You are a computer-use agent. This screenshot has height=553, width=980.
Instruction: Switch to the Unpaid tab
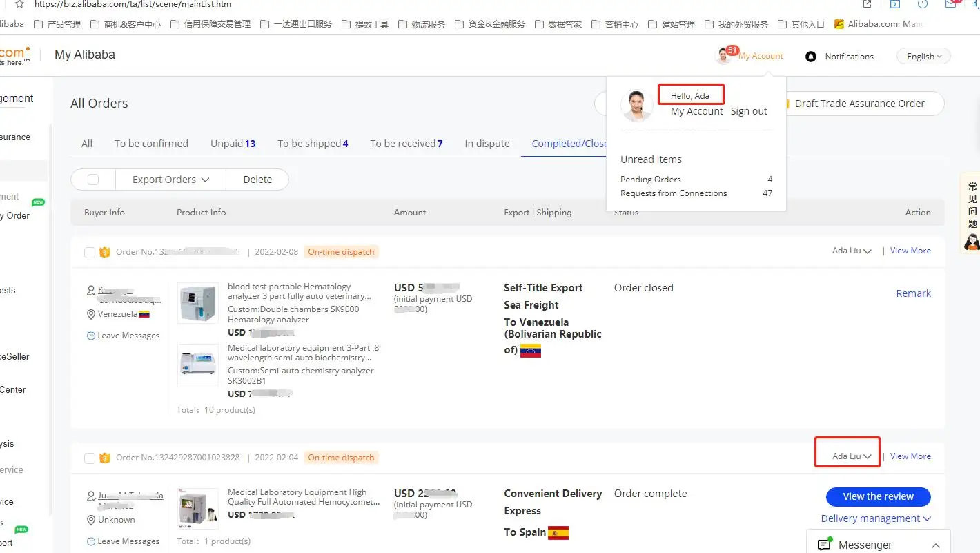(233, 144)
